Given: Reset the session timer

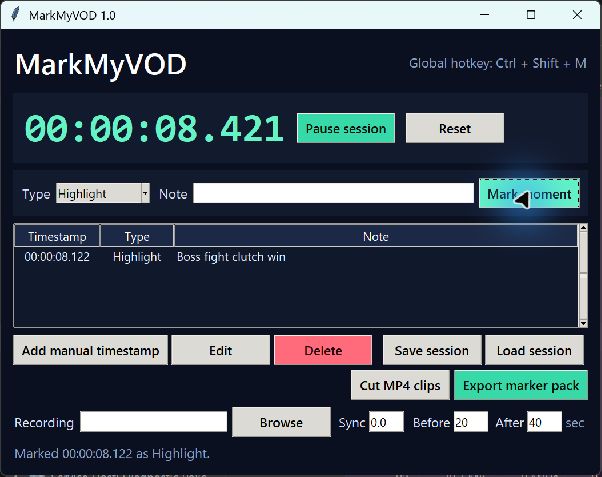Looking at the screenshot, I should pos(455,128).
